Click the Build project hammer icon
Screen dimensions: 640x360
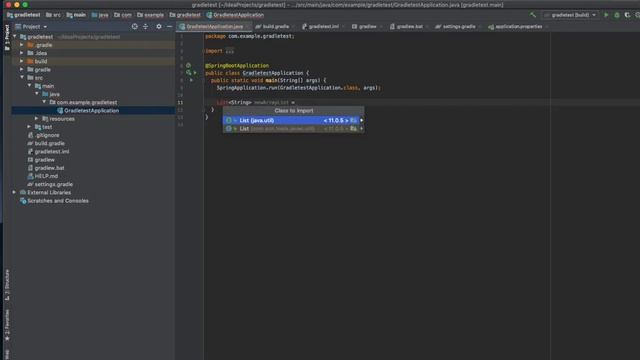(533, 15)
